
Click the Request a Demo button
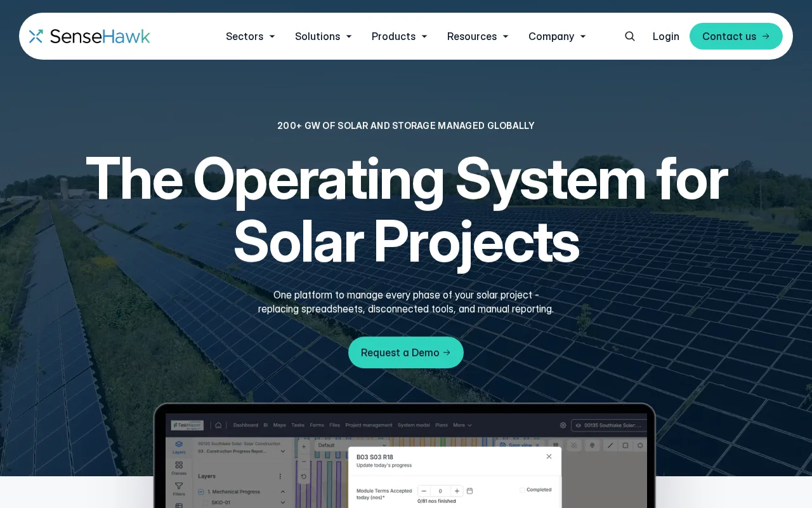(x=406, y=352)
